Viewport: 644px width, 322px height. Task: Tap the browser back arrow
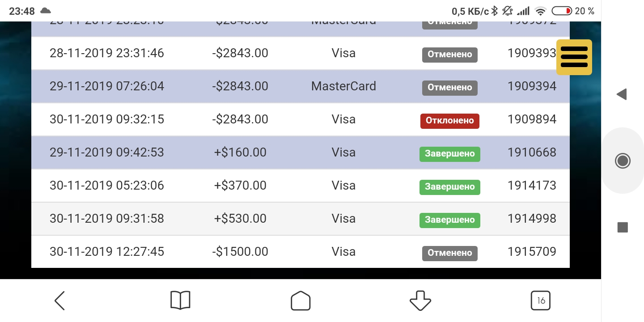coord(59,301)
